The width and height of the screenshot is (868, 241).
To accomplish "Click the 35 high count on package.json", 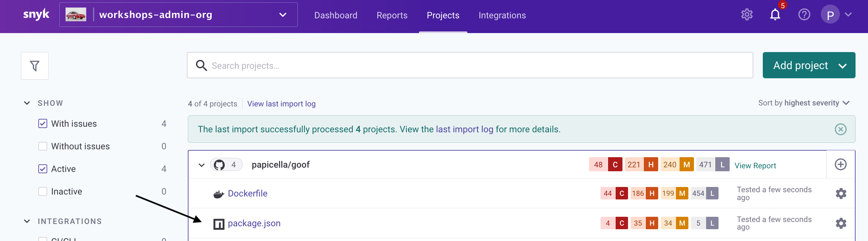I will pyautogui.click(x=638, y=224).
